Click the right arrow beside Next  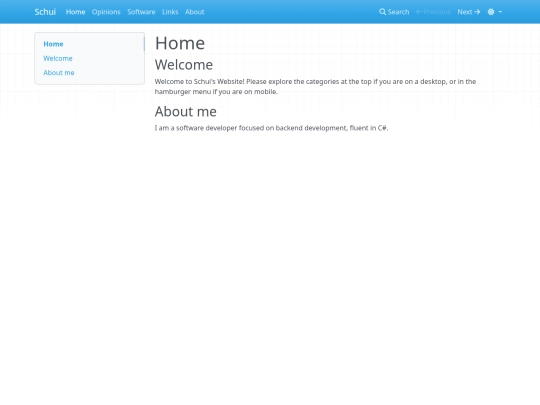477,12
